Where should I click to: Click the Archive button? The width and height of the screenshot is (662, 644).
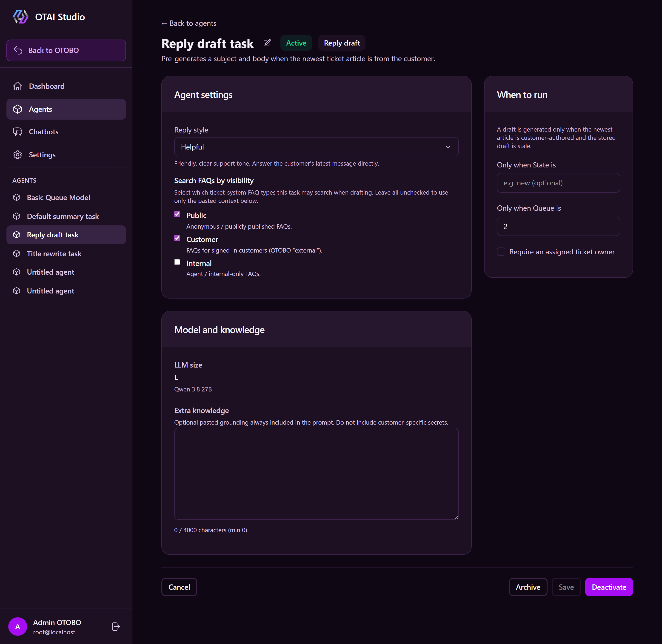pyautogui.click(x=528, y=587)
